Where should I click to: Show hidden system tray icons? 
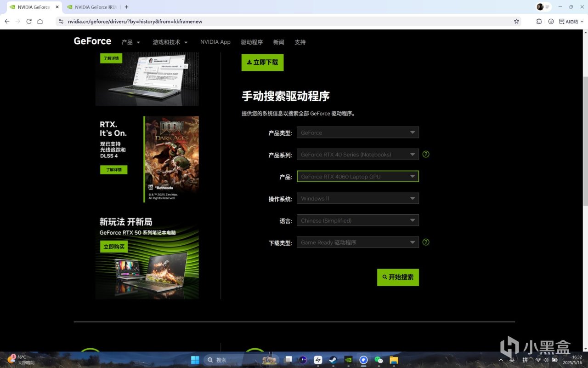click(x=501, y=360)
